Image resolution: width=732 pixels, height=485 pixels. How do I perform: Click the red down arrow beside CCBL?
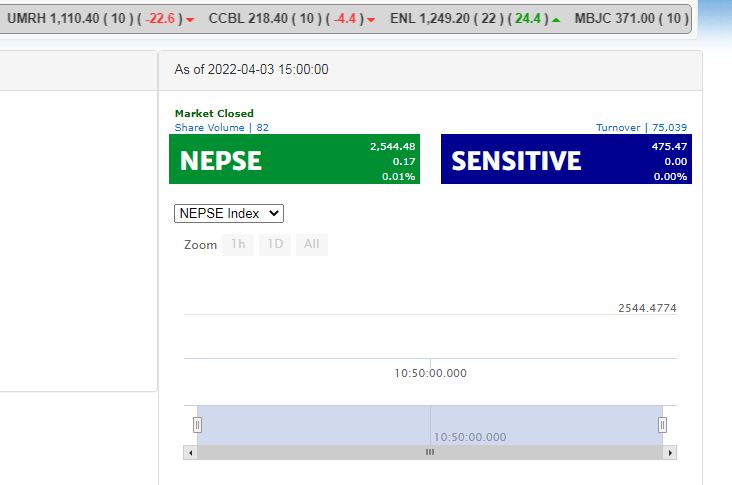click(x=371, y=20)
